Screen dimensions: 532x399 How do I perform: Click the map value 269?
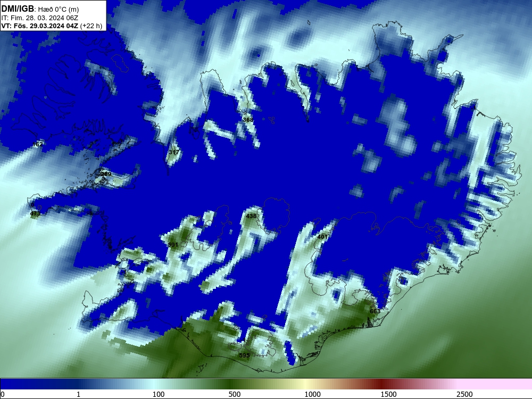pyautogui.click(x=105, y=174)
